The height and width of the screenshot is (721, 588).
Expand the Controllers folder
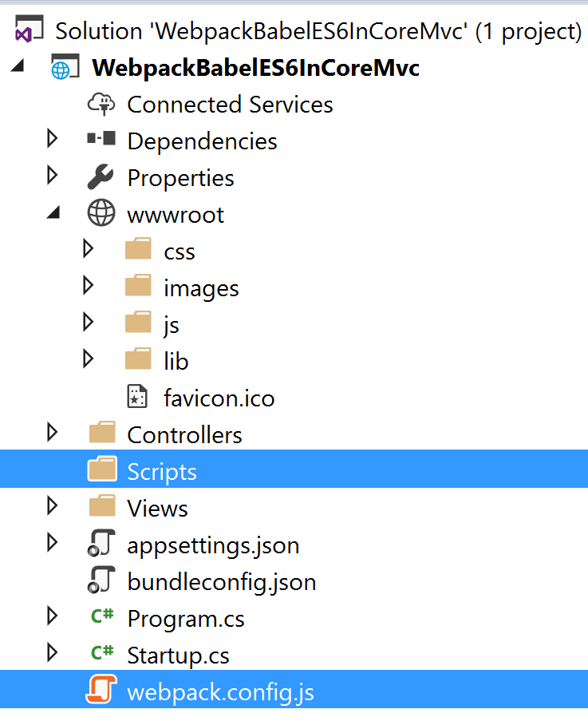click(52, 434)
